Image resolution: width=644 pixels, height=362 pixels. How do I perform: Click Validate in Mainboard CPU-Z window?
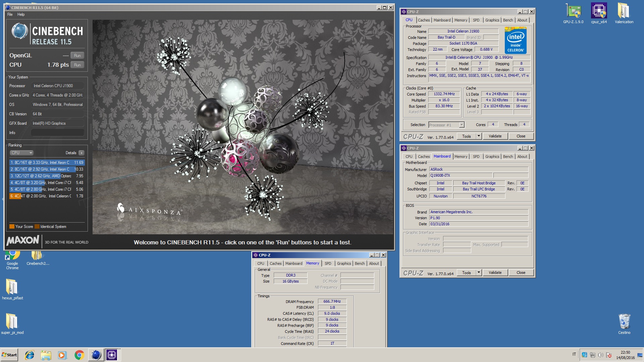pos(495,273)
